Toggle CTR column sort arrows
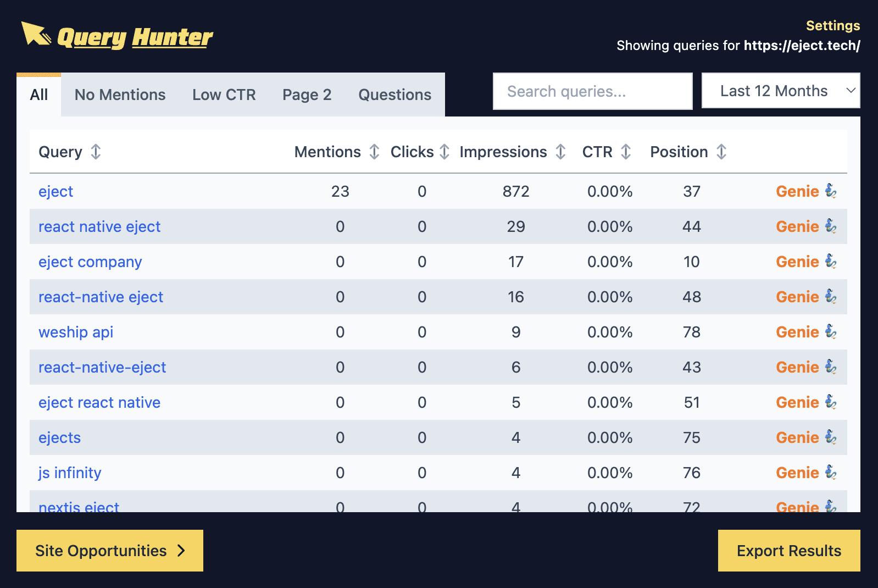878x588 pixels. [626, 152]
